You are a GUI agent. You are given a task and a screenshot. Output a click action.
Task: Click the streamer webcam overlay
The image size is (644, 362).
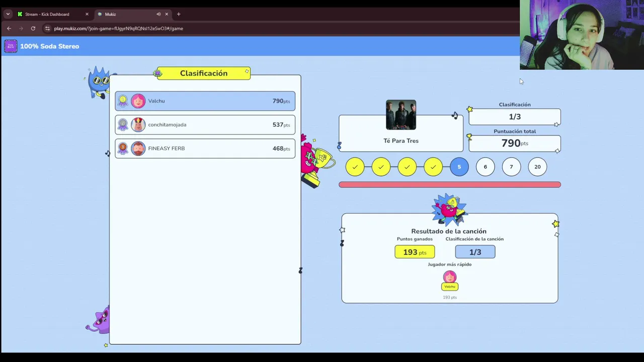coord(582,35)
